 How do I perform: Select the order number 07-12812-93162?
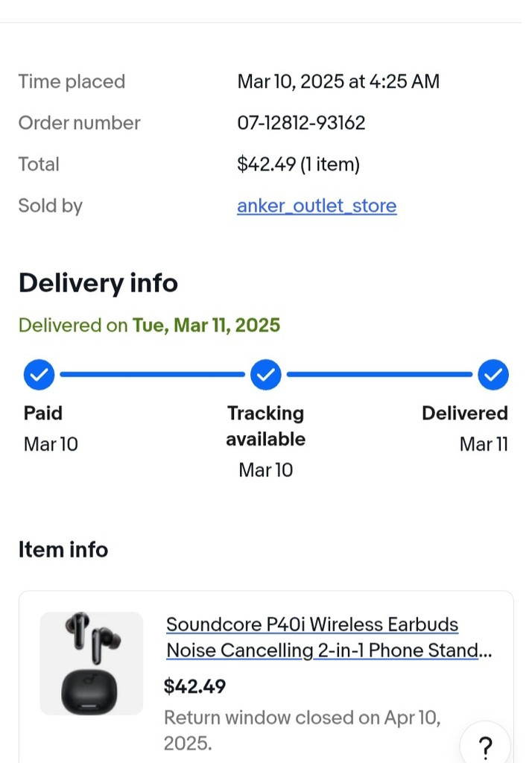pos(301,123)
